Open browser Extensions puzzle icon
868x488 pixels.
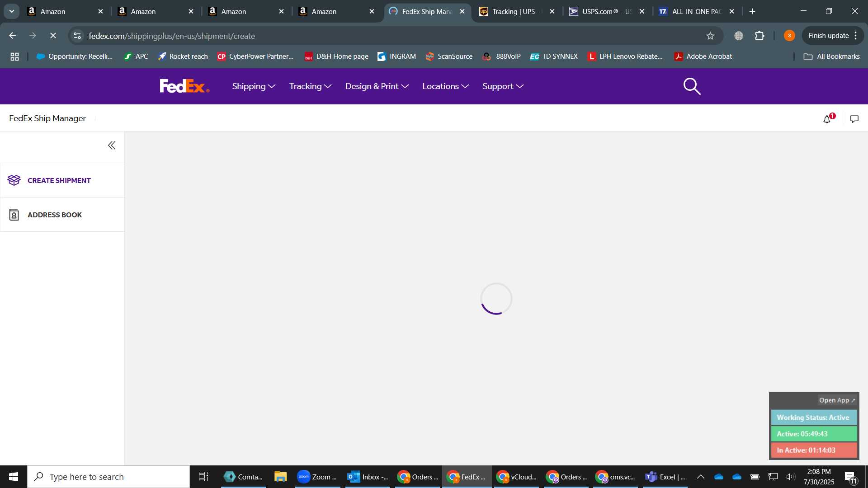tap(759, 36)
